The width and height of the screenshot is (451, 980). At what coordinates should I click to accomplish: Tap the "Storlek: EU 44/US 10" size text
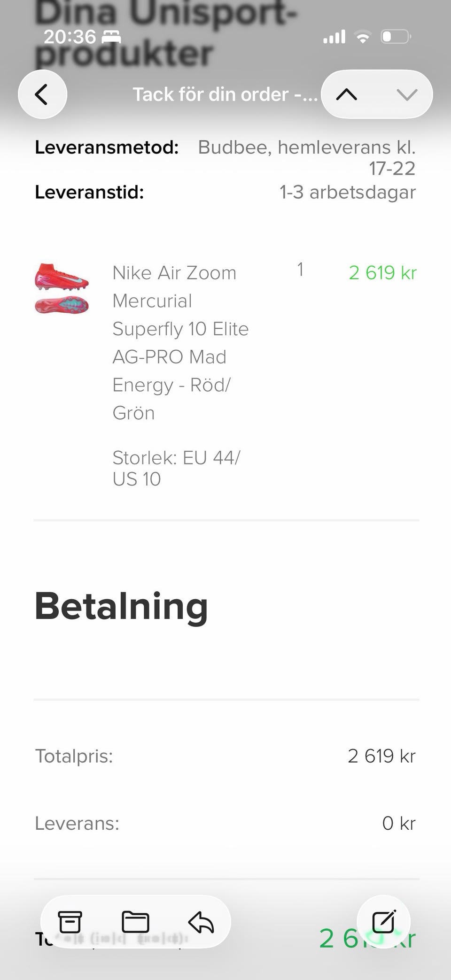176,468
